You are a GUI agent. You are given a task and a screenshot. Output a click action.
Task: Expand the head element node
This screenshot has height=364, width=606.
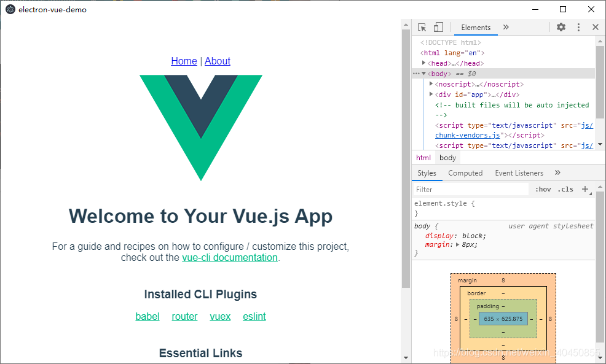pos(423,63)
